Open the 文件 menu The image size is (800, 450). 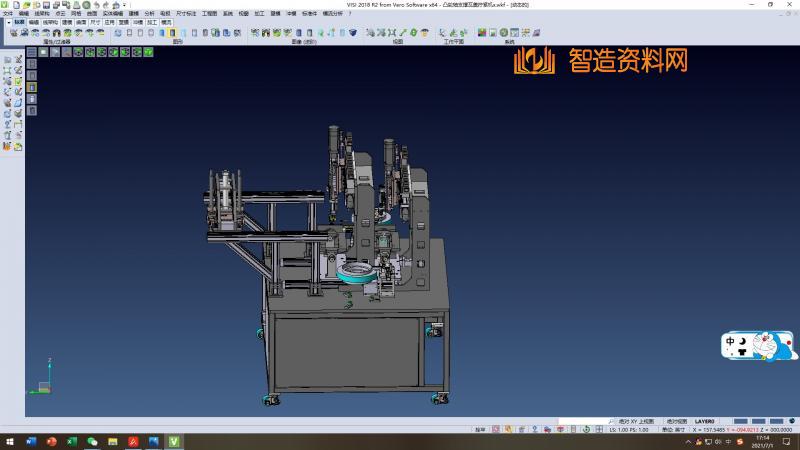(8, 14)
